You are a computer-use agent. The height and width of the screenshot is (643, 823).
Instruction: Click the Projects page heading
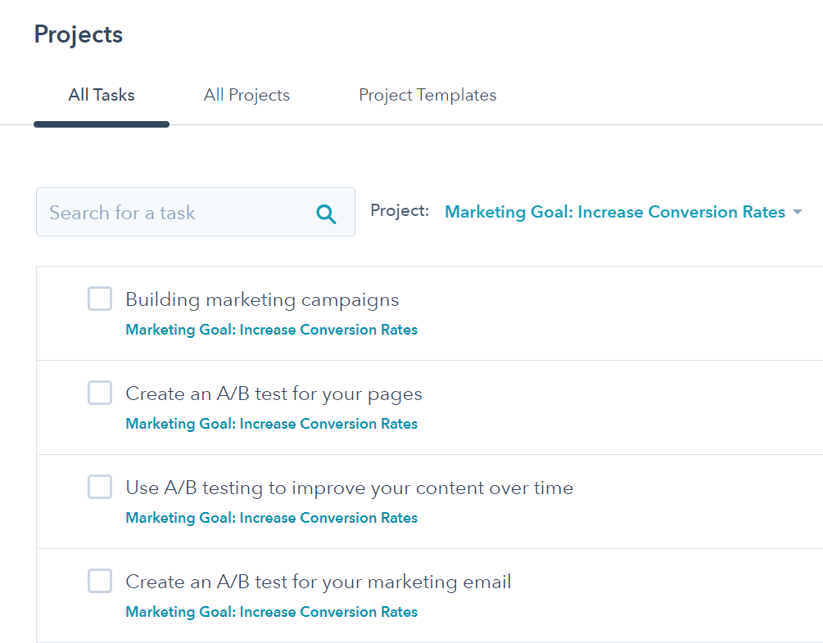78,35
